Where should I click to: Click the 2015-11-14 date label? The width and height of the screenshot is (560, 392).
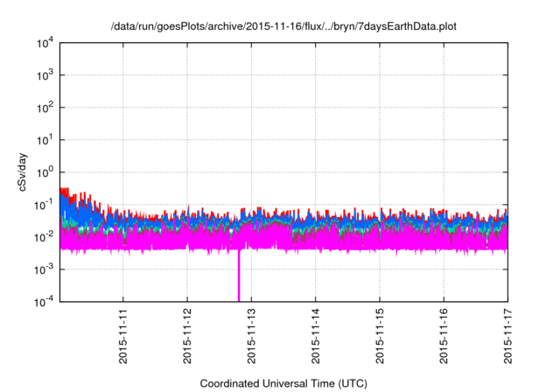316,336
